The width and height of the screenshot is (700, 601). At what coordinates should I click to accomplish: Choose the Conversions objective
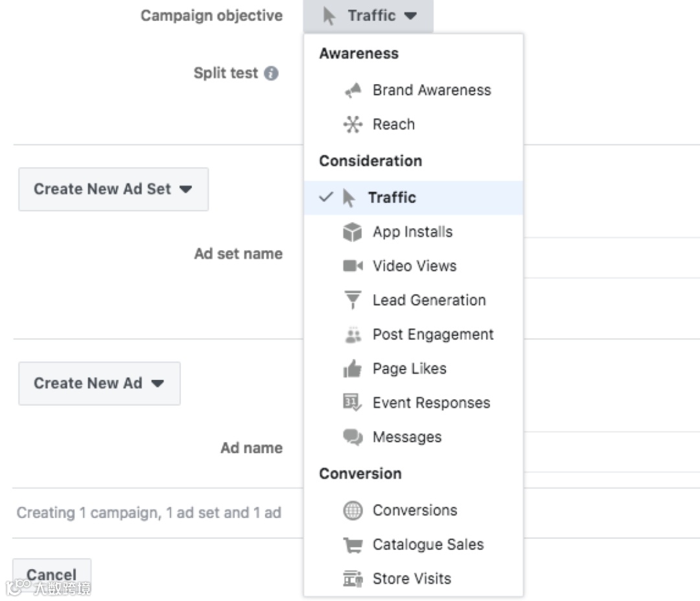tap(414, 510)
